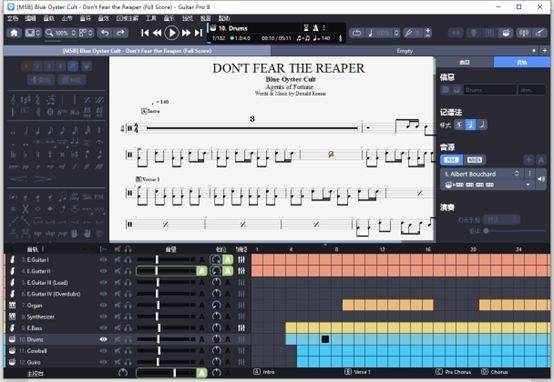The image size is (554, 382).
Task: Open E.Guitar I equalizer icon
Action: tap(241, 260)
